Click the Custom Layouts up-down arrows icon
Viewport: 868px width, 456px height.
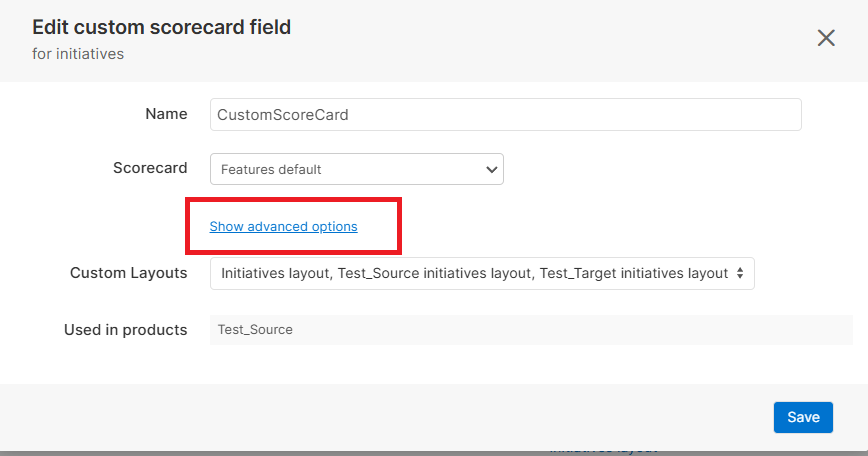pos(739,273)
